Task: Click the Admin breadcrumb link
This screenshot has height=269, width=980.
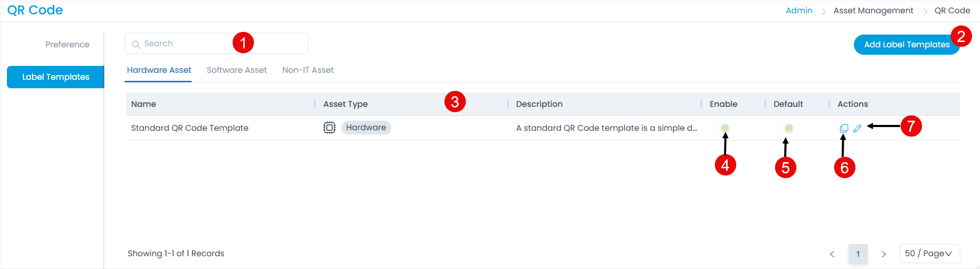Action: pyautogui.click(x=799, y=11)
